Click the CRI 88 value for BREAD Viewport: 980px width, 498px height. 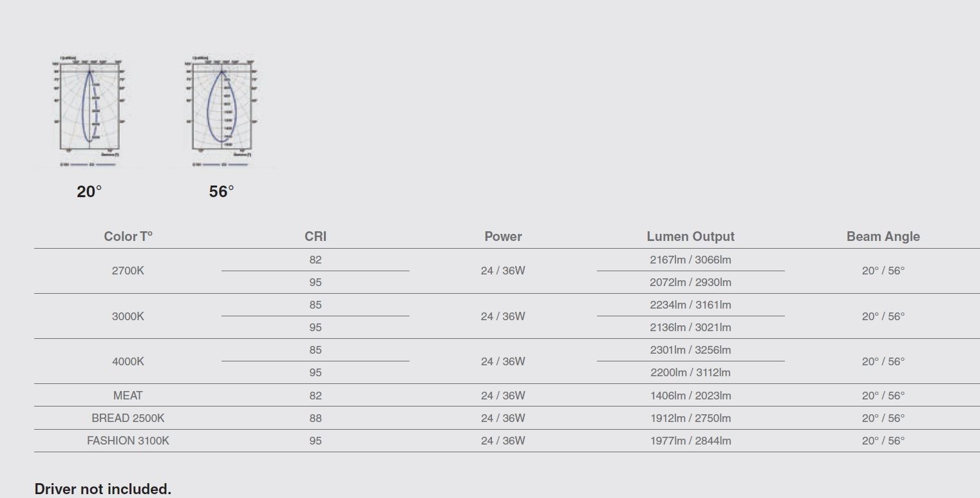(x=316, y=418)
